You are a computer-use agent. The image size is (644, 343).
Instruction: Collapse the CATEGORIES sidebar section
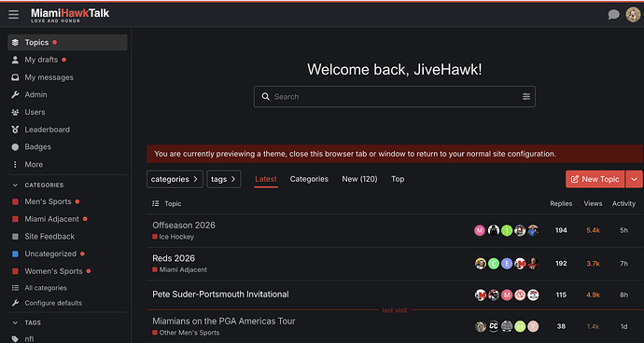click(x=38, y=185)
